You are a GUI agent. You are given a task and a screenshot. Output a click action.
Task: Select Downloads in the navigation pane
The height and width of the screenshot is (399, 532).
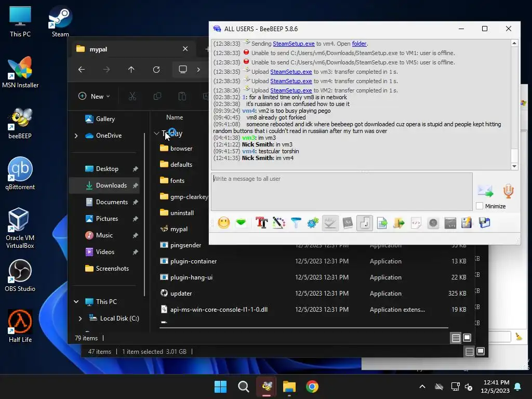coord(105,185)
